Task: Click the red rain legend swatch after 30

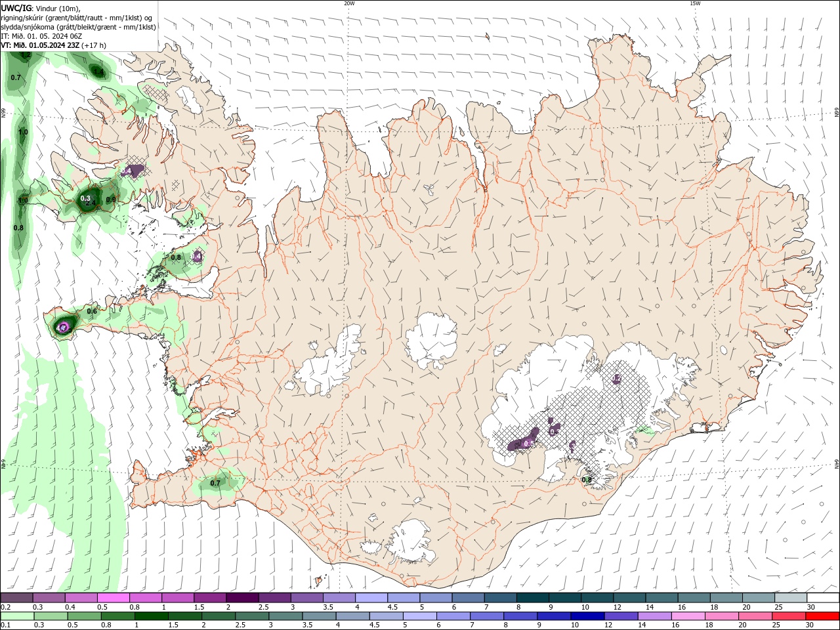Action: [823, 616]
